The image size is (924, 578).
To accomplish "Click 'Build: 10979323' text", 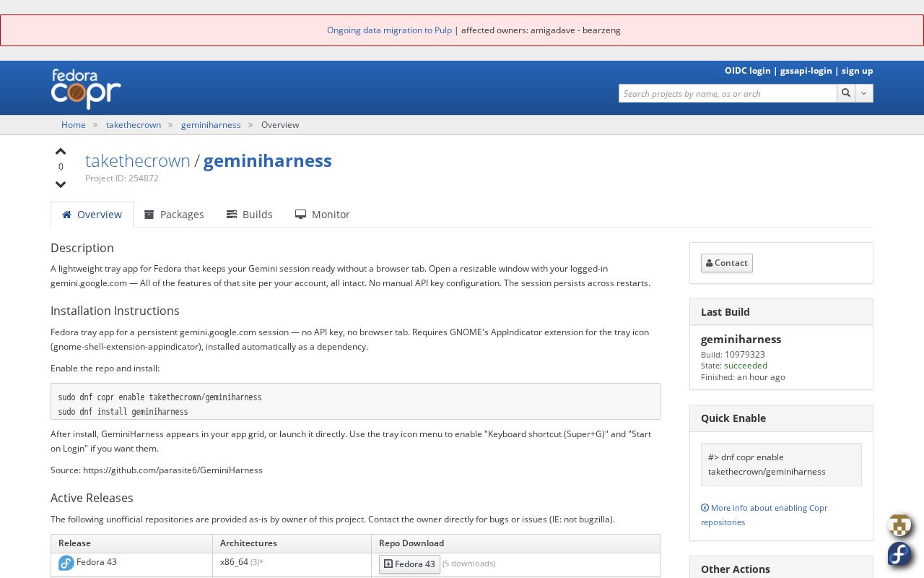I will 733,355.
